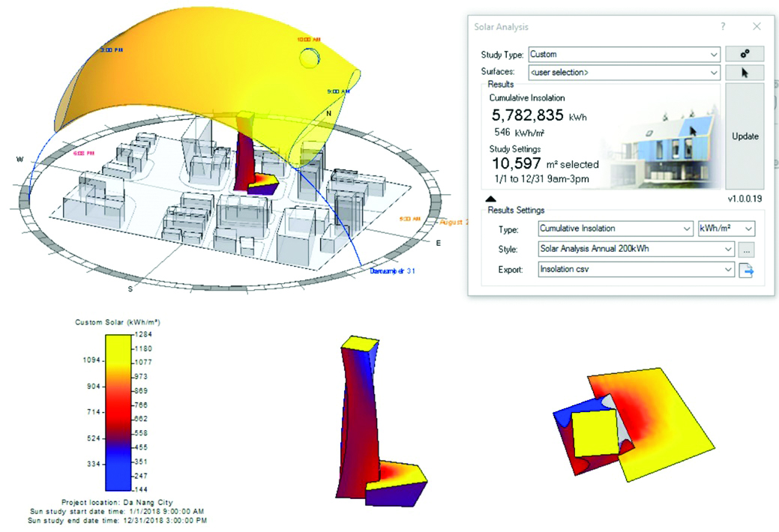Close the Solar Analysis dialog
779x532 pixels.
(757, 26)
